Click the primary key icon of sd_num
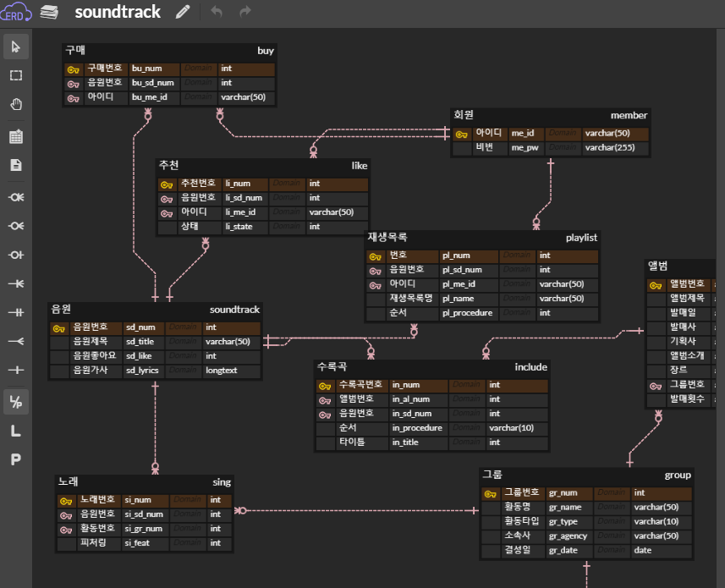Image resolution: width=725 pixels, height=588 pixels. click(58, 328)
